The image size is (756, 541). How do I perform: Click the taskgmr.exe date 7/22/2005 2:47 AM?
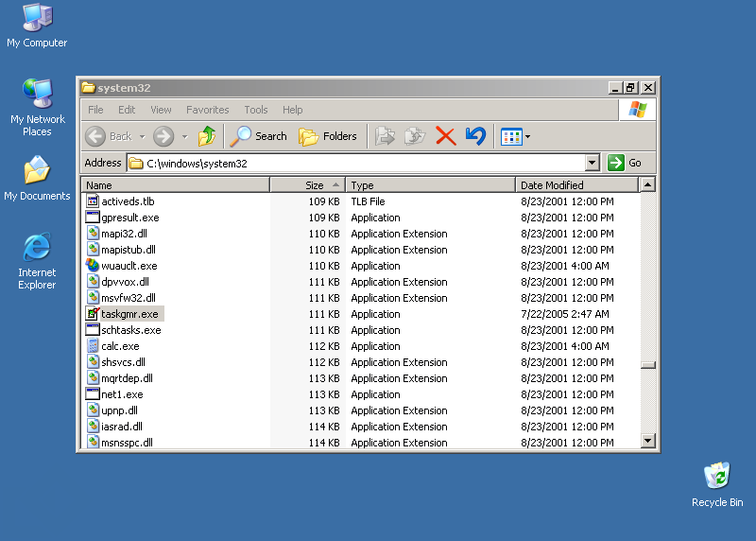click(x=564, y=314)
